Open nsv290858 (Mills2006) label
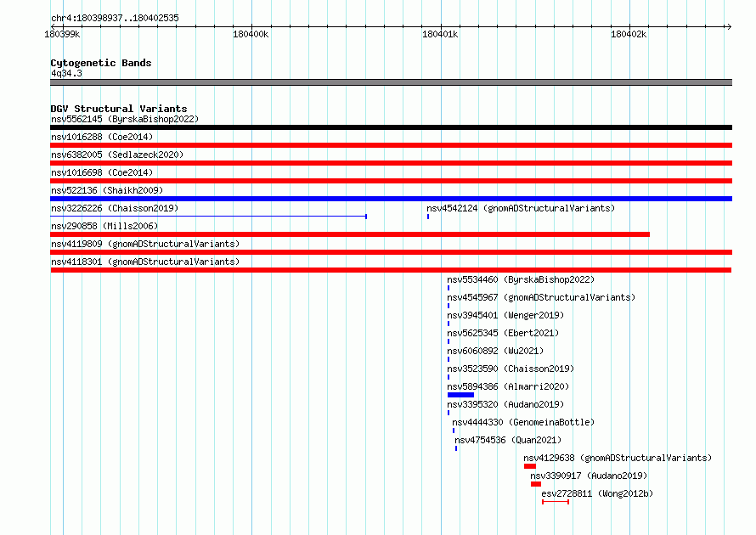 tap(104, 226)
